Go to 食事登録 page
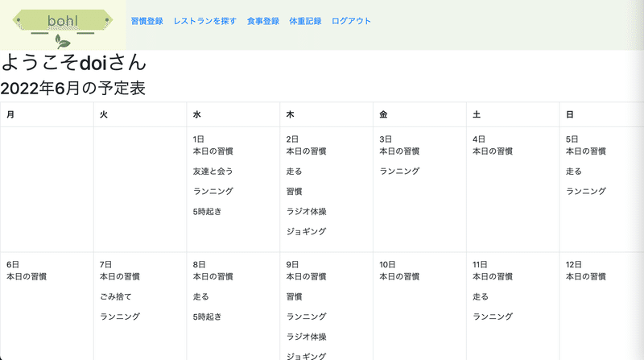Image resolution: width=644 pixels, height=360 pixels. tap(263, 21)
